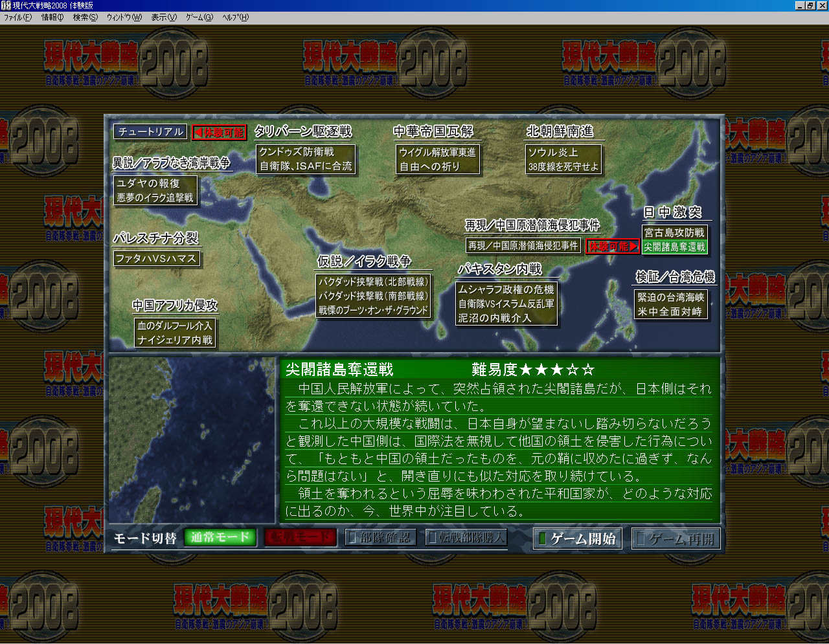The image size is (829, 644).
Task: Choose the 米中全面対峙 scenario
Action: pos(670,312)
